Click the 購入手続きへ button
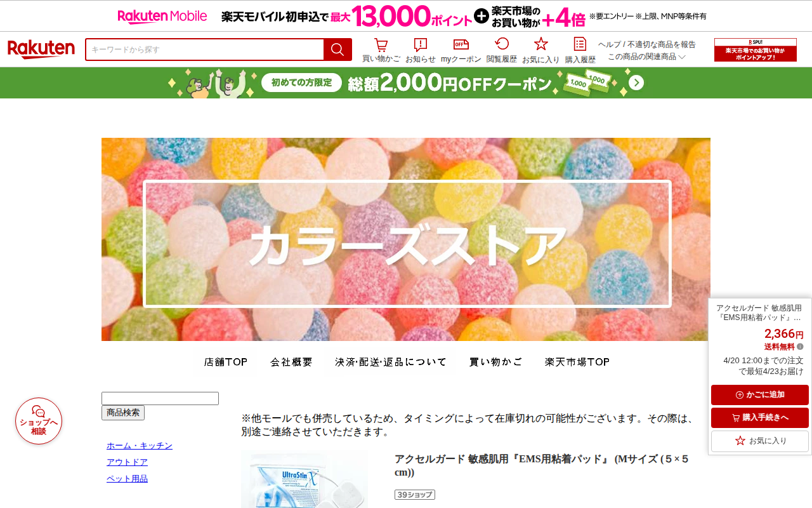812x508 pixels. coord(760,418)
